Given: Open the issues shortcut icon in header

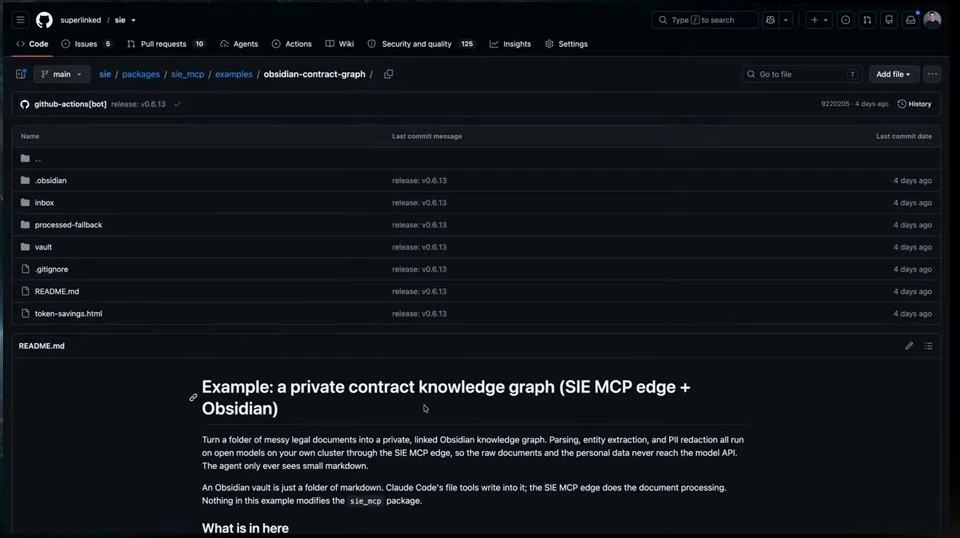Looking at the screenshot, I should point(846,20).
